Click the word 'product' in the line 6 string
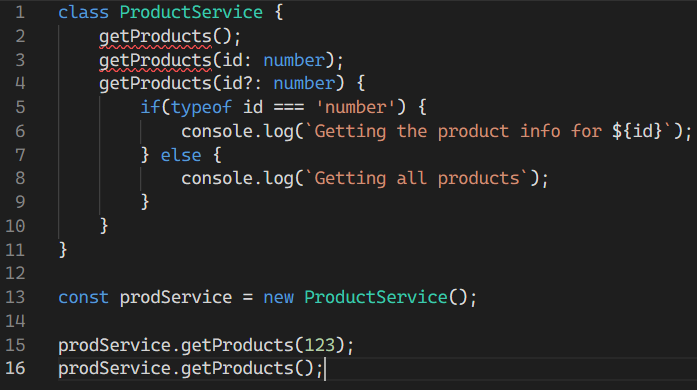The width and height of the screenshot is (697, 390). [x=473, y=131]
